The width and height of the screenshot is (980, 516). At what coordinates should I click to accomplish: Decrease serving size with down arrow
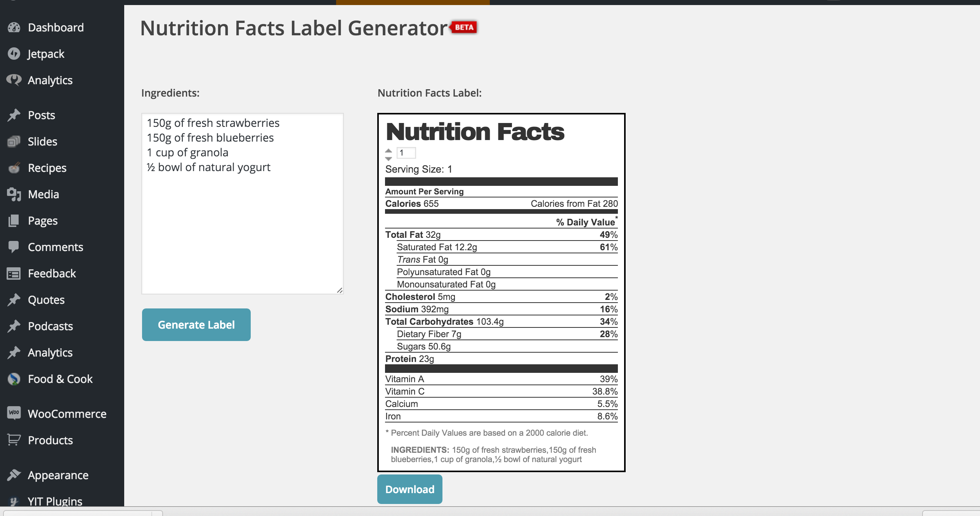(389, 158)
